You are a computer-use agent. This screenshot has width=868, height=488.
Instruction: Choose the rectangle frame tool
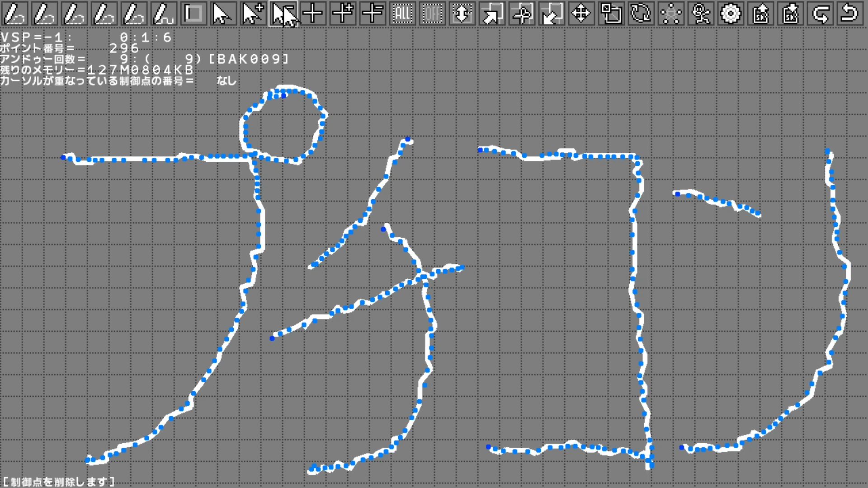click(x=193, y=14)
